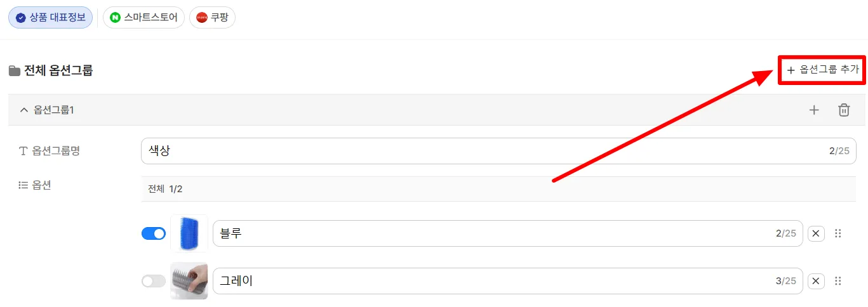Screen dimensions: 868x307
Task: Click the list icon beside 옵션 label
Action: point(23,186)
